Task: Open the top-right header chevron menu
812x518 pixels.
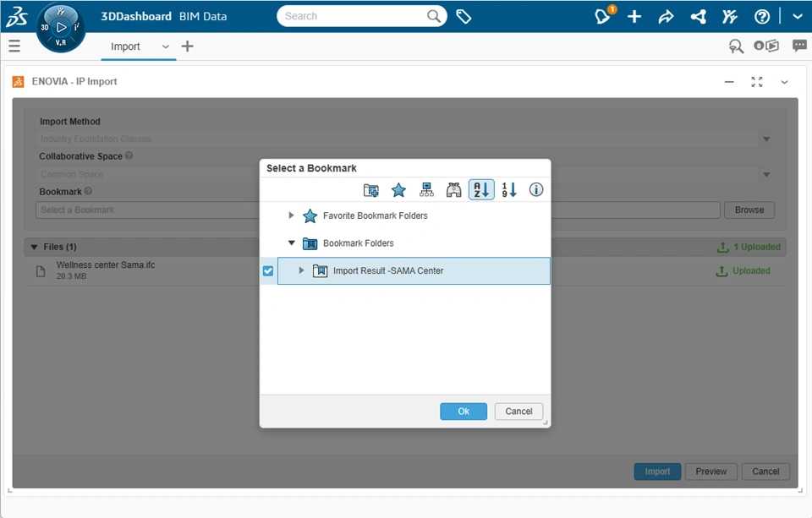Action: coord(798,17)
